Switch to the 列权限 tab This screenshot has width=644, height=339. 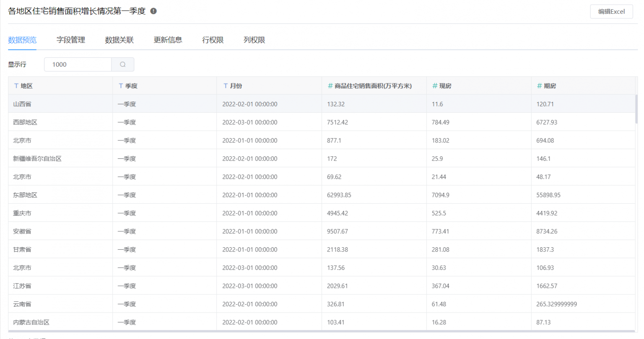(x=254, y=40)
